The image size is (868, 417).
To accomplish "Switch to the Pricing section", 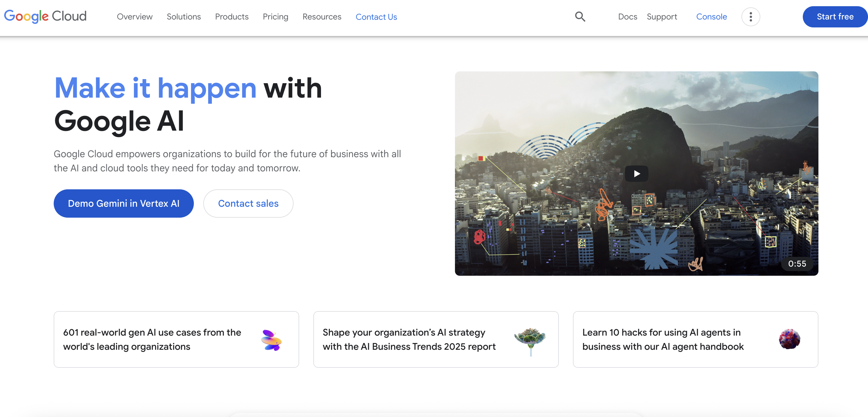I will (276, 17).
